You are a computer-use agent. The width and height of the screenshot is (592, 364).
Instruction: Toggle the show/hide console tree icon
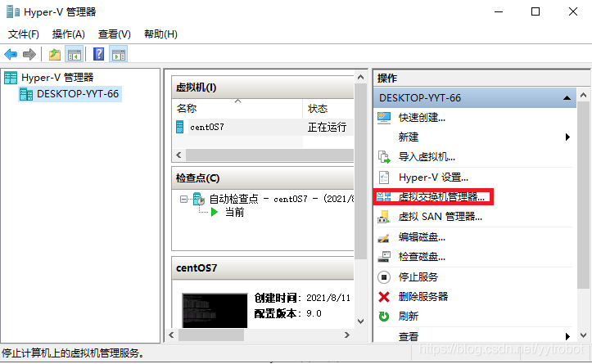tap(75, 54)
